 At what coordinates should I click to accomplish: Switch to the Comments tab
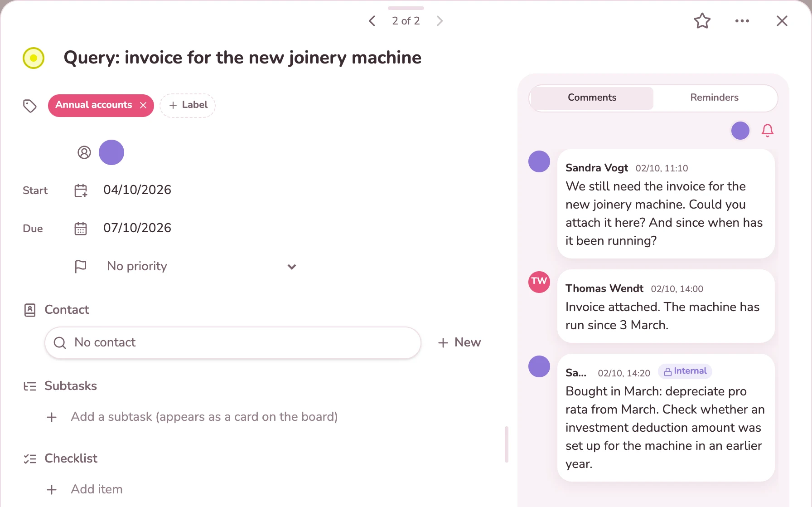pos(592,97)
